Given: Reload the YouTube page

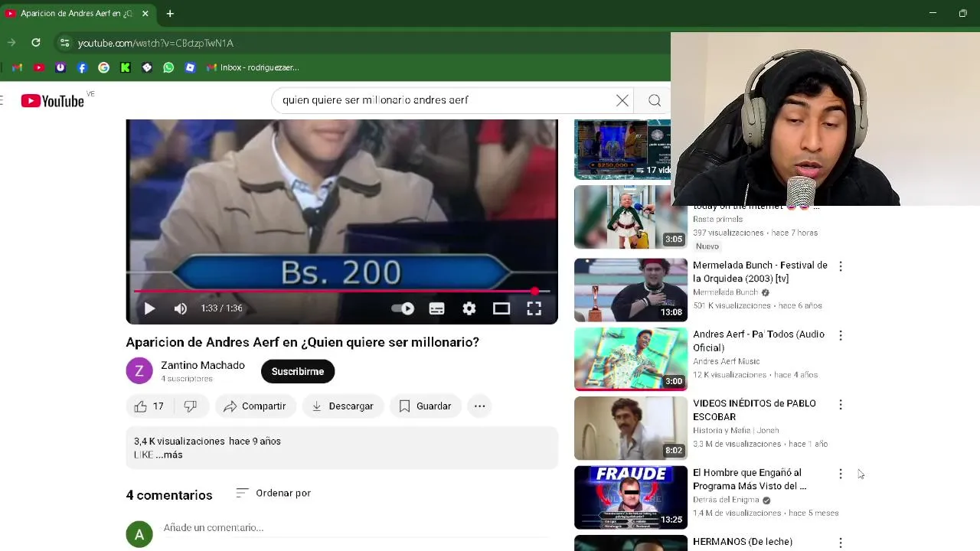Looking at the screenshot, I should tap(36, 43).
